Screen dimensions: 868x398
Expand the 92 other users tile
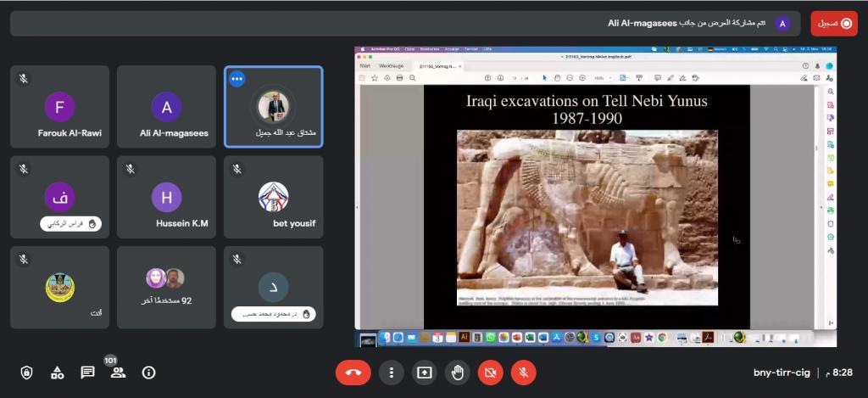pyautogui.click(x=166, y=287)
